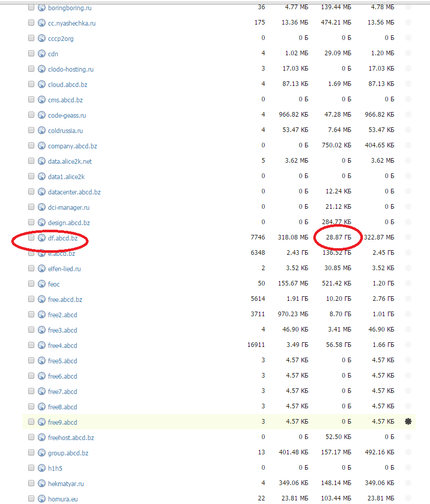Click the globe icon for code-geass.ru
The width and height of the screenshot is (430, 504).
(41, 115)
